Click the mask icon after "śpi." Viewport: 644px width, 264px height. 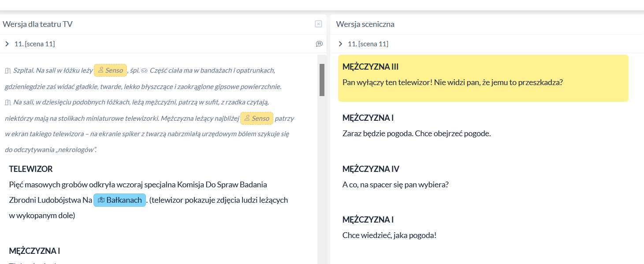point(144,71)
